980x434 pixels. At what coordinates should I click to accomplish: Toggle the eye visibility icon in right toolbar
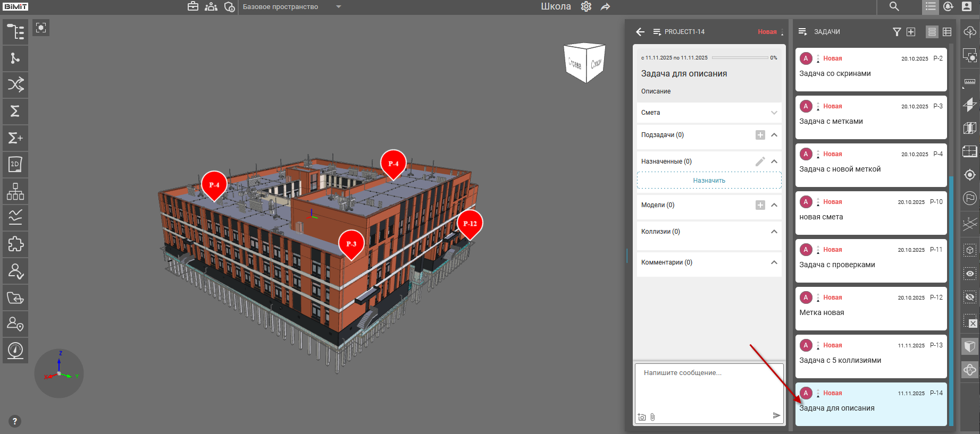(970, 274)
